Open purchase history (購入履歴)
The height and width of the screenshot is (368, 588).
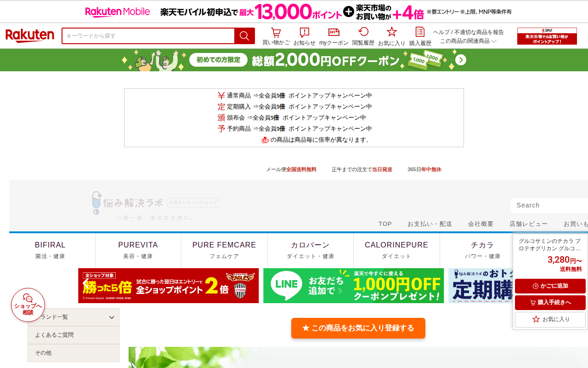[420, 37]
